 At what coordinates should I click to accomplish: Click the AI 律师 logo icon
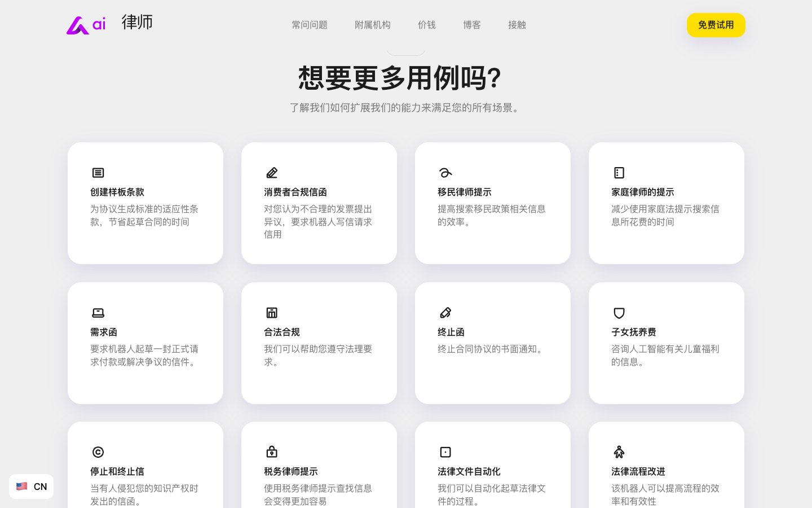pos(86,25)
